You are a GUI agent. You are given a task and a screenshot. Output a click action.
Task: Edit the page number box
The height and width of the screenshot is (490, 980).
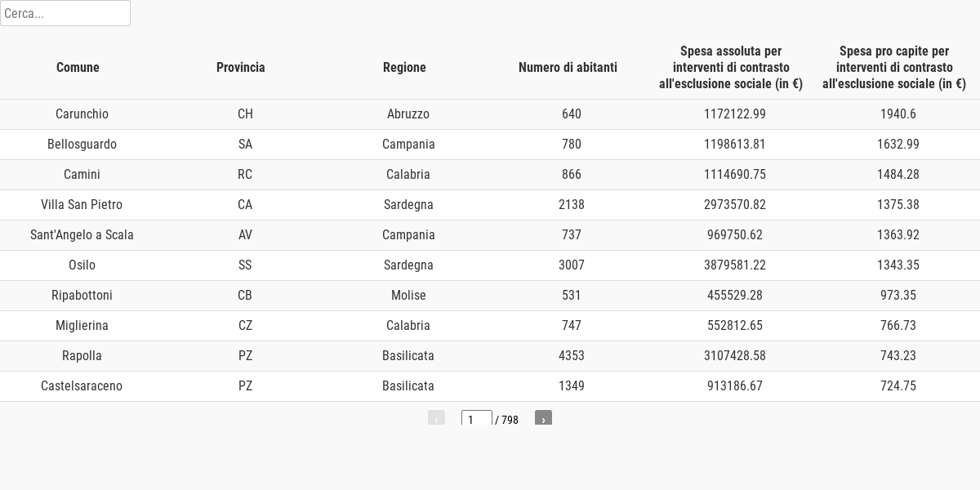[477, 419]
